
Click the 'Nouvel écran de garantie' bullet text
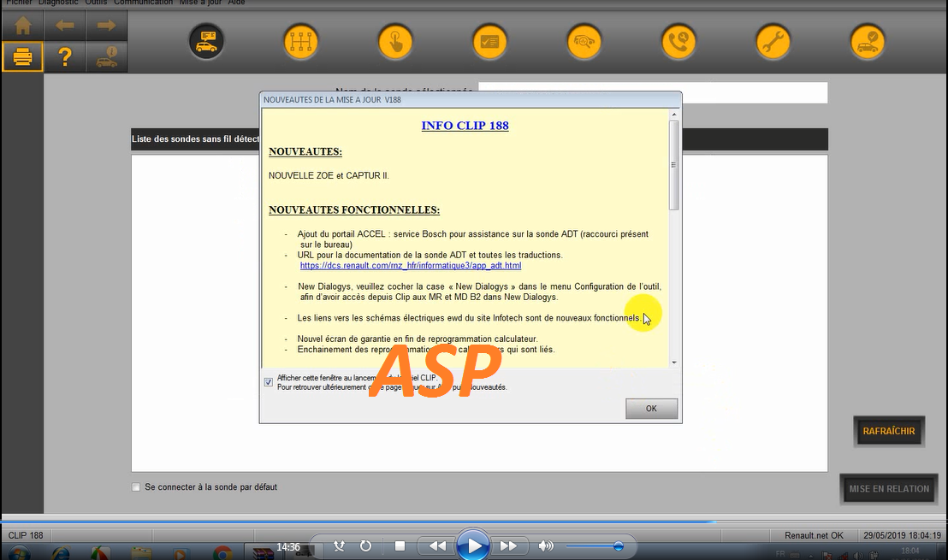[418, 339]
